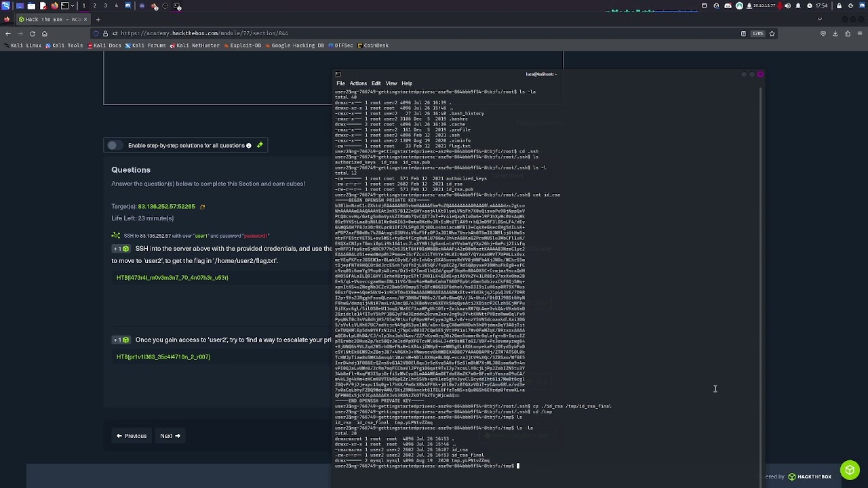The image size is (868, 488).
Task: Enable step-by-step solutions toggle
Action: 115,145
